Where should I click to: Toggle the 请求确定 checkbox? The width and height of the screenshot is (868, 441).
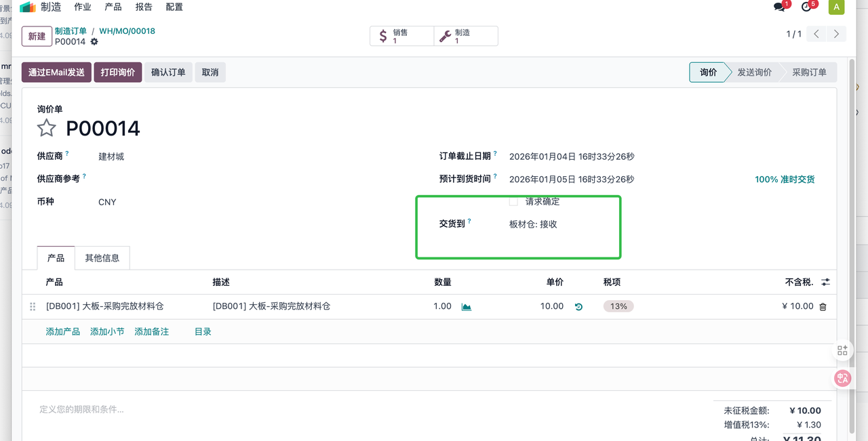point(513,201)
